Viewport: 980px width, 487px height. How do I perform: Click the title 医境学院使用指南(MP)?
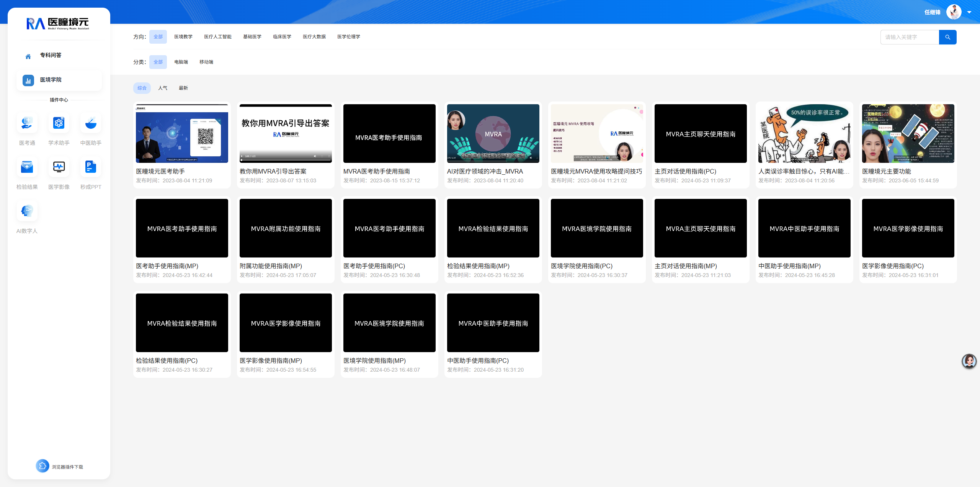374,361
